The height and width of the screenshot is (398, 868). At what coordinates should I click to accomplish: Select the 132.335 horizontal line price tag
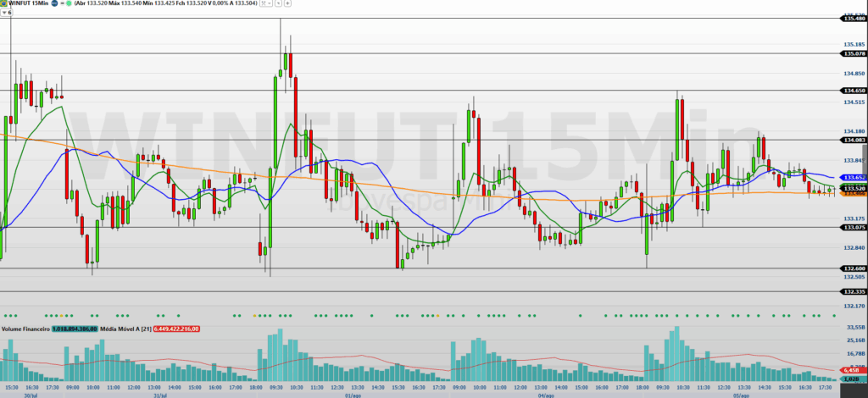tap(853, 291)
